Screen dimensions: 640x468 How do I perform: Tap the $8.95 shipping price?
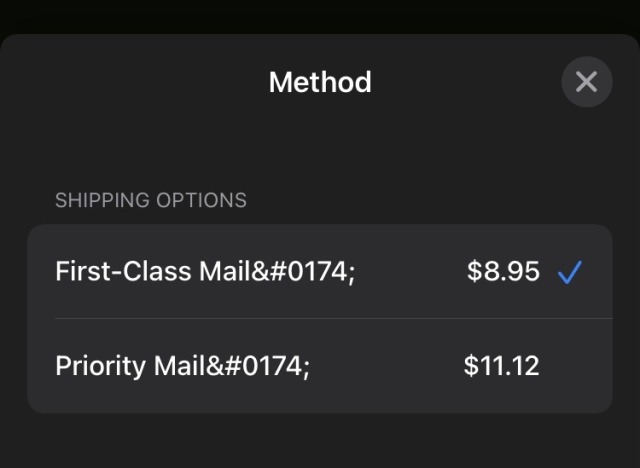click(503, 271)
